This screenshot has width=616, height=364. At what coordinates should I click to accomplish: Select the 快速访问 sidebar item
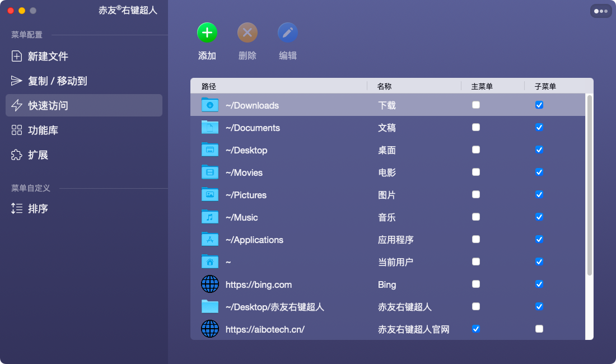tap(83, 105)
